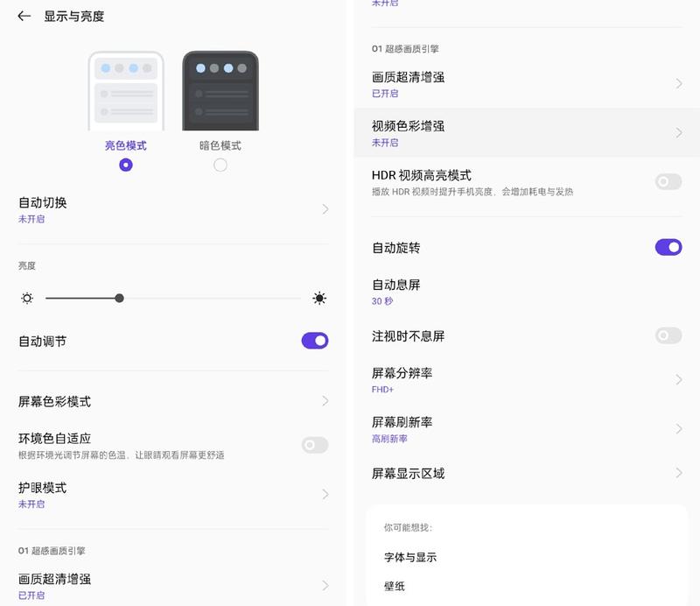Select the 暗色模式 radio button
The width and height of the screenshot is (700, 606).
pyautogui.click(x=220, y=166)
